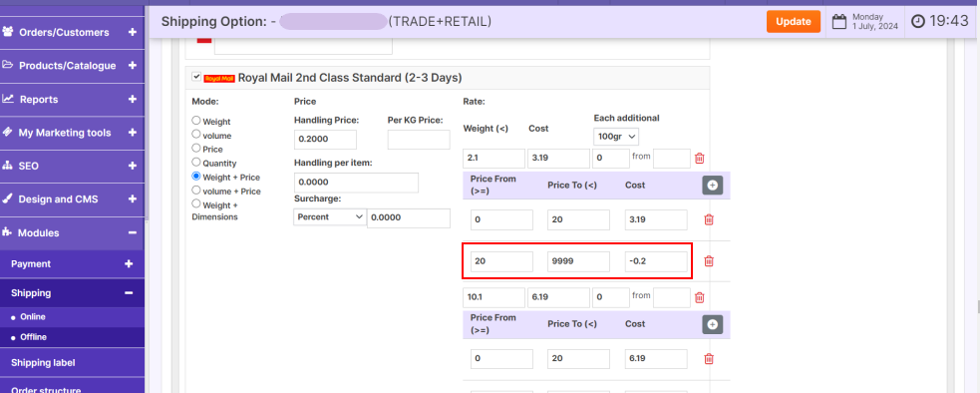Expand Design and CMS menu
This screenshot has width=980, height=393.
132,199
